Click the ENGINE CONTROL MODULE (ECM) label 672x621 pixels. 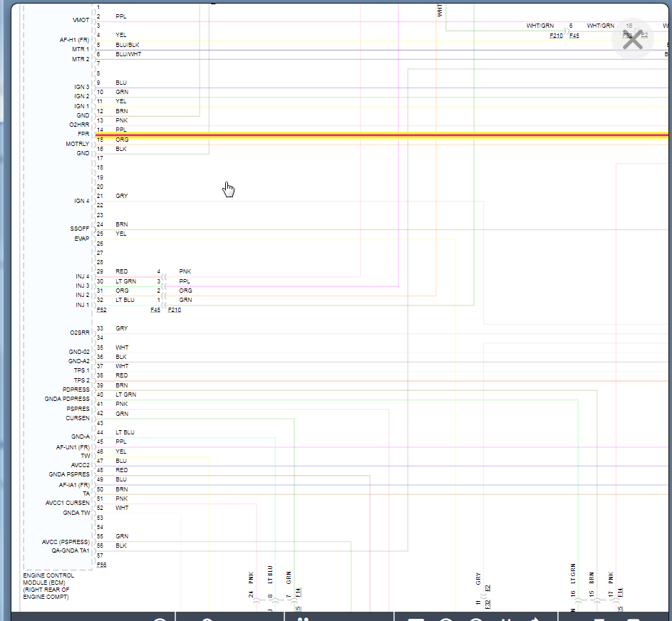(47, 585)
